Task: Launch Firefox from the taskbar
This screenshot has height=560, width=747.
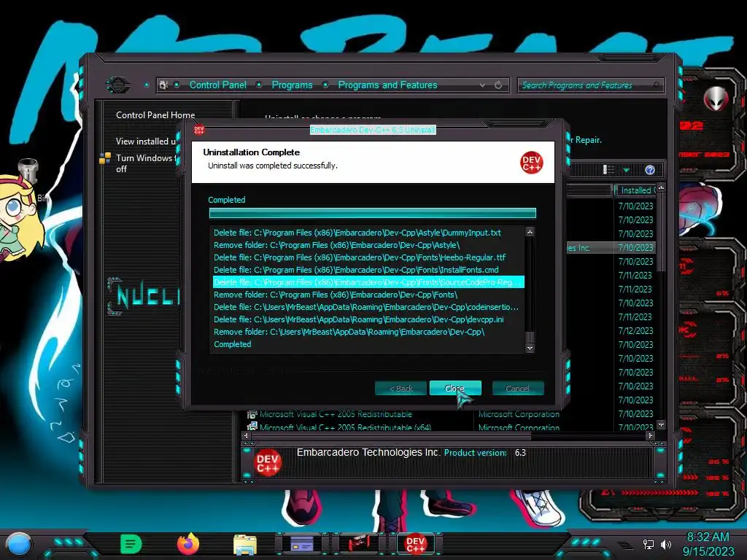Action: [x=188, y=544]
